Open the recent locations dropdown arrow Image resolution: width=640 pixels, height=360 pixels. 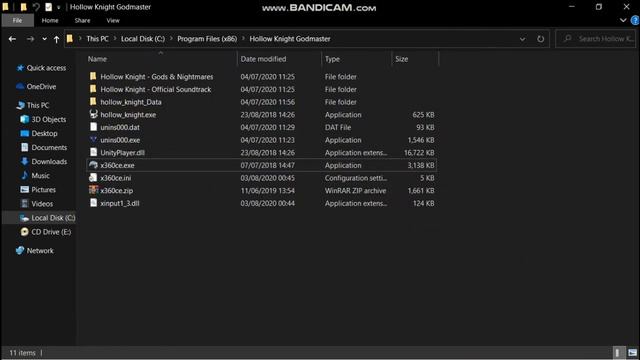pos(44,39)
